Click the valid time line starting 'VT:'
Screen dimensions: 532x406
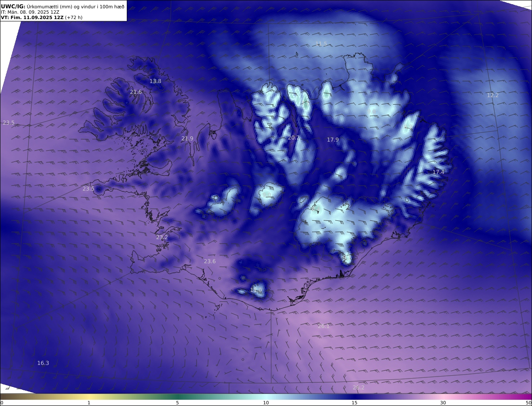click(42, 18)
